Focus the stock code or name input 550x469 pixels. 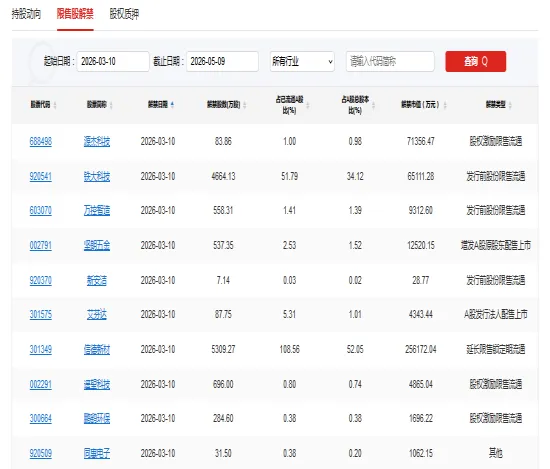[390, 62]
